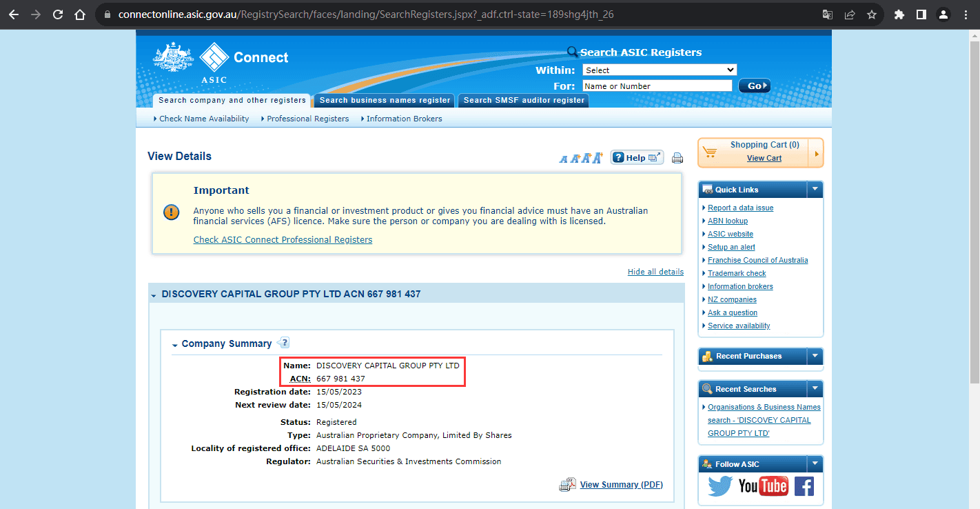Click the shopping cart basket icon
Image resolution: width=980 pixels, height=509 pixels.
(x=710, y=152)
